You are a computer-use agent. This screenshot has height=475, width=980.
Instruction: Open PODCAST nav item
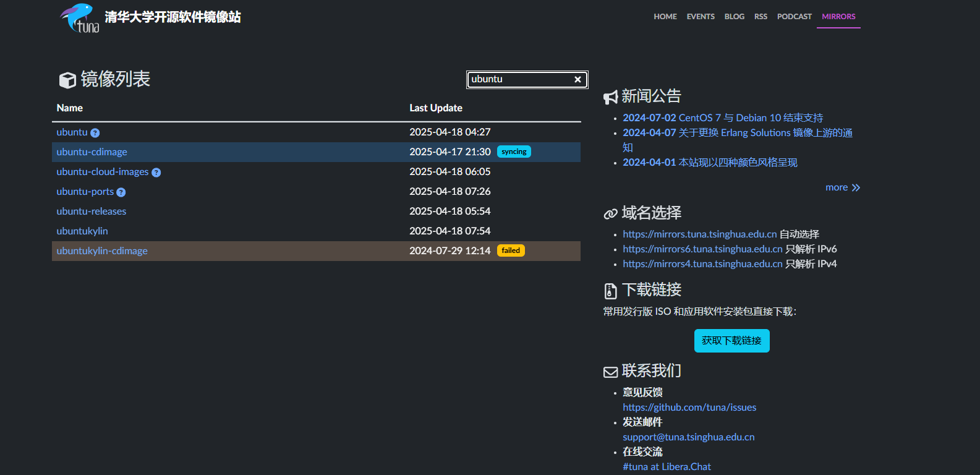[795, 17]
